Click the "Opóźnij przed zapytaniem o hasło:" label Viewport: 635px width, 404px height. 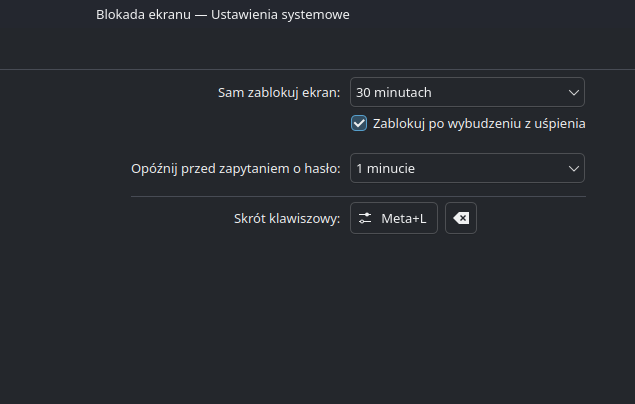click(x=236, y=168)
